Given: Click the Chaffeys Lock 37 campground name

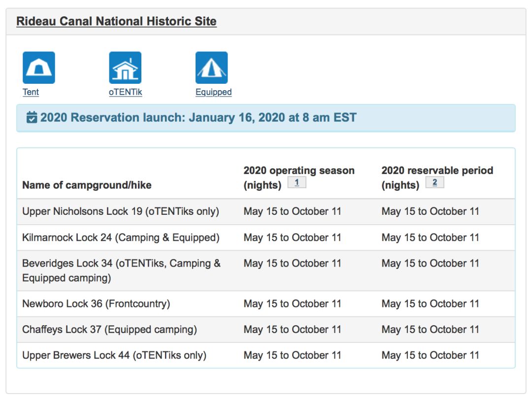Looking at the screenshot, I should point(109,329).
